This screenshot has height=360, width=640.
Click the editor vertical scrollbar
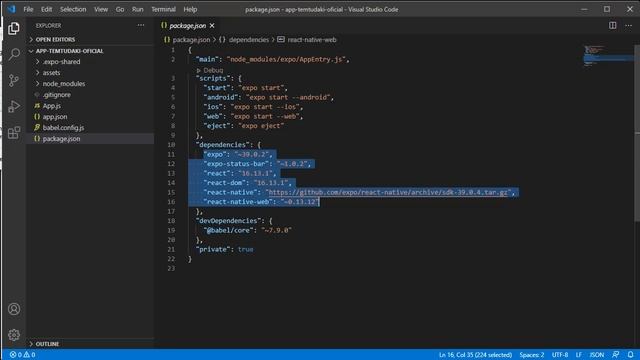coord(637,133)
